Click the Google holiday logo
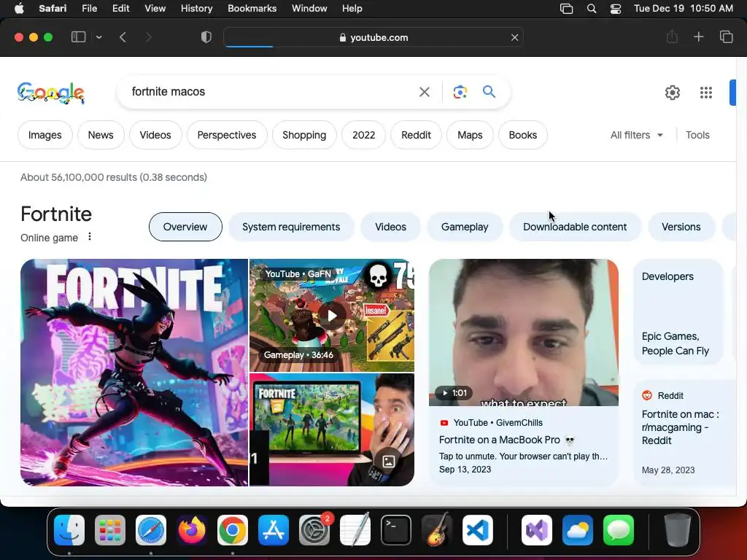The width and height of the screenshot is (747, 560). [x=51, y=93]
